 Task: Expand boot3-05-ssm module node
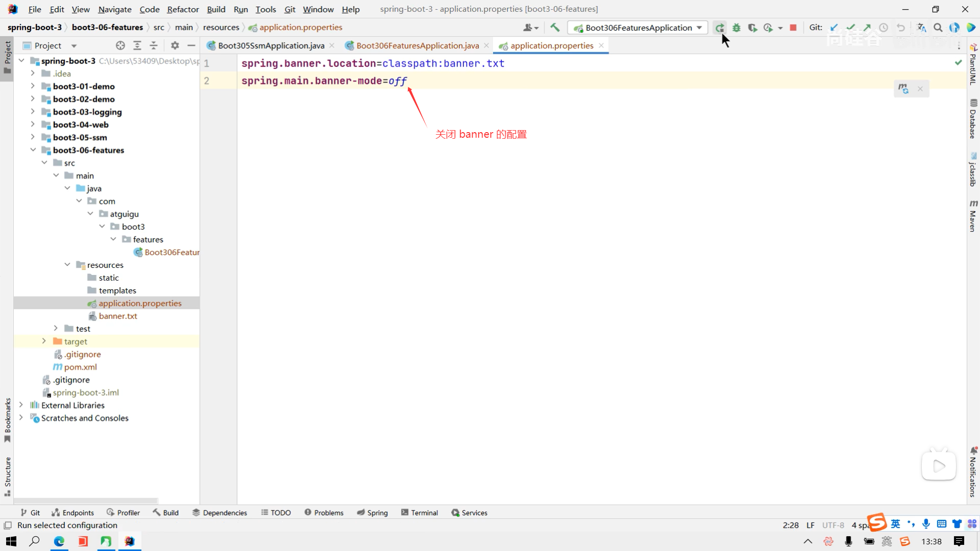pos(33,137)
